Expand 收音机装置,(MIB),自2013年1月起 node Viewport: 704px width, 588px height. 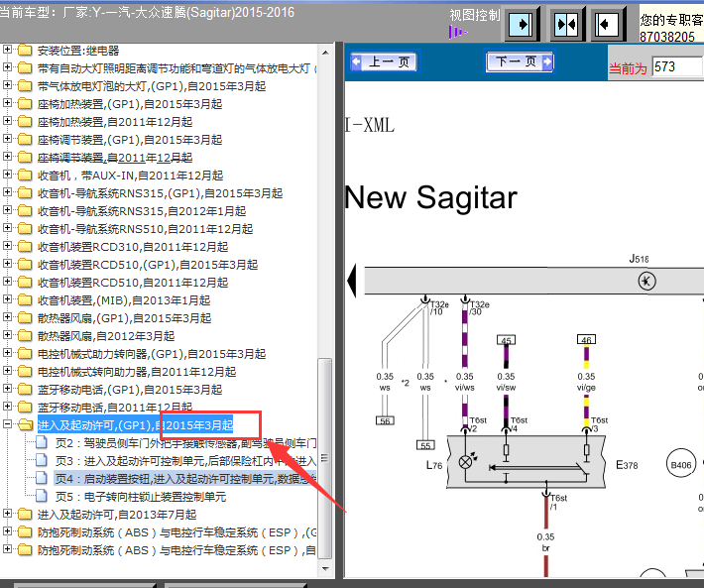(x=7, y=298)
